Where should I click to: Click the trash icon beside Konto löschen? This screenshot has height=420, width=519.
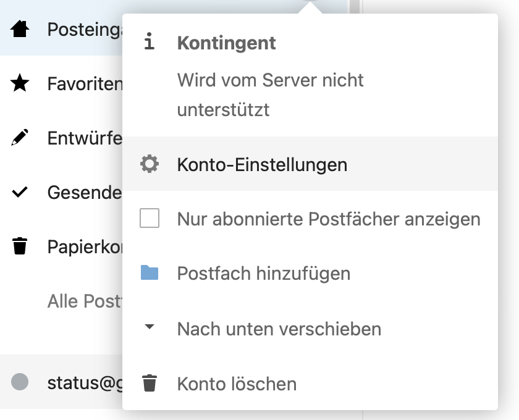(x=150, y=383)
